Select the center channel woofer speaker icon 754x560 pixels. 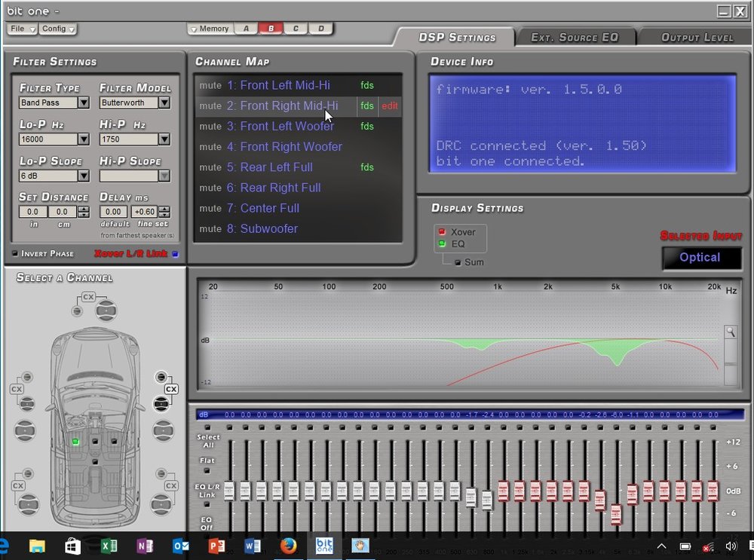106,310
